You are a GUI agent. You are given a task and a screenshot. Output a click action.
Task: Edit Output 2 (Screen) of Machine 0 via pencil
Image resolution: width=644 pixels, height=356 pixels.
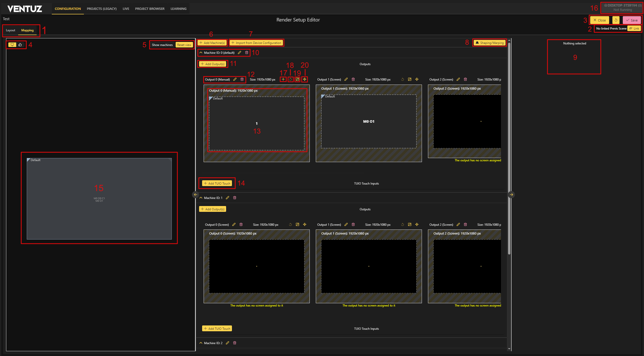[458, 79]
